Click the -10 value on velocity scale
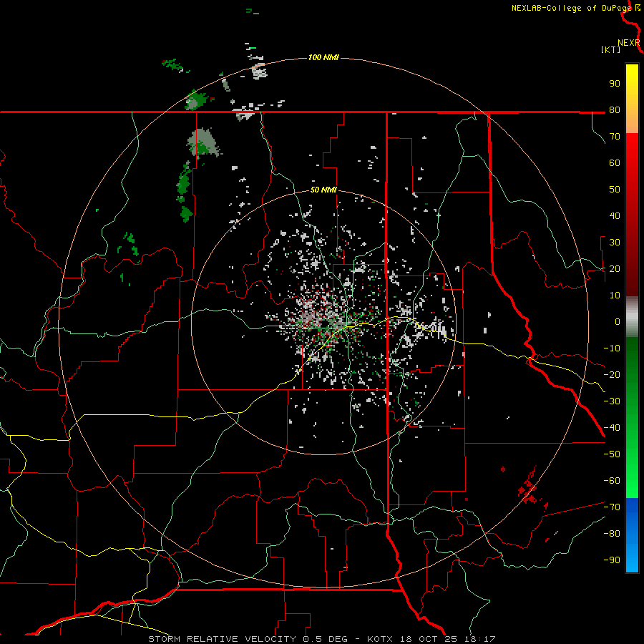 pos(612,348)
